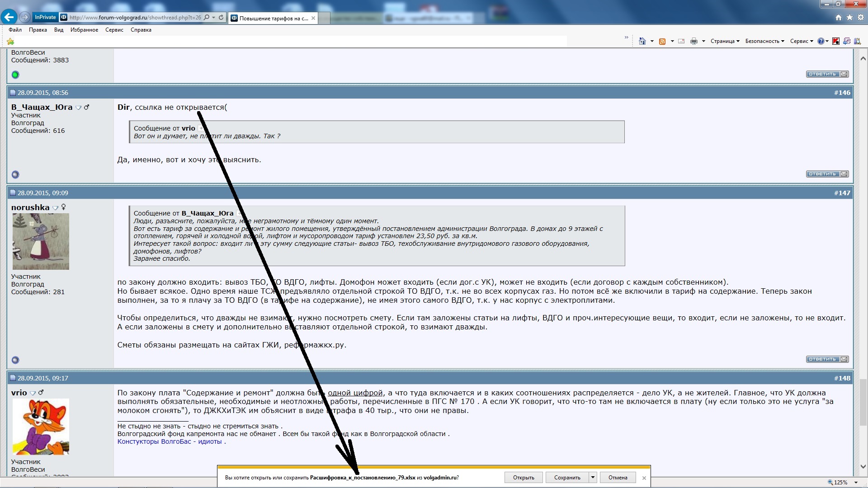Open the Favorites star icon at top right
Viewport: 868px width, 488px height.
[x=849, y=18]
